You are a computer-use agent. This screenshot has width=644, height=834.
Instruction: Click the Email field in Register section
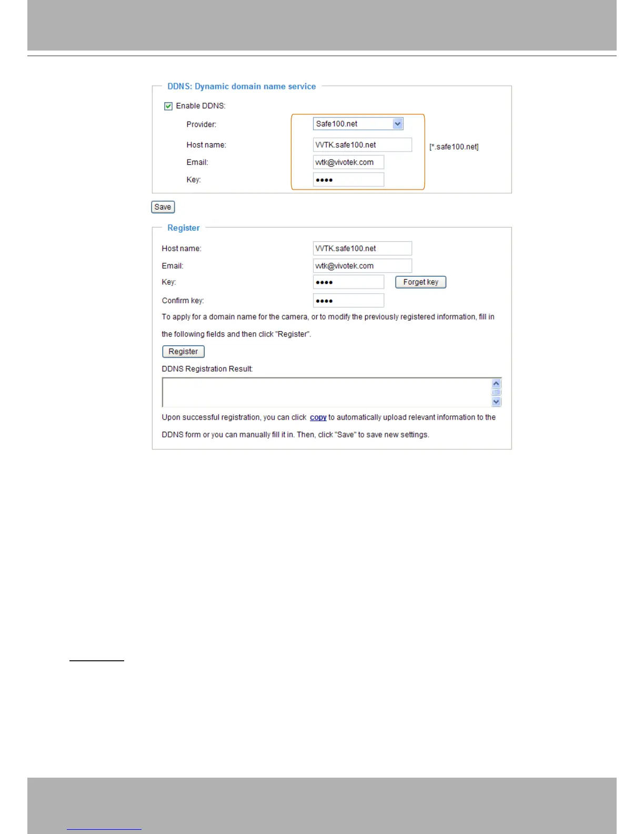pos(362,266)
